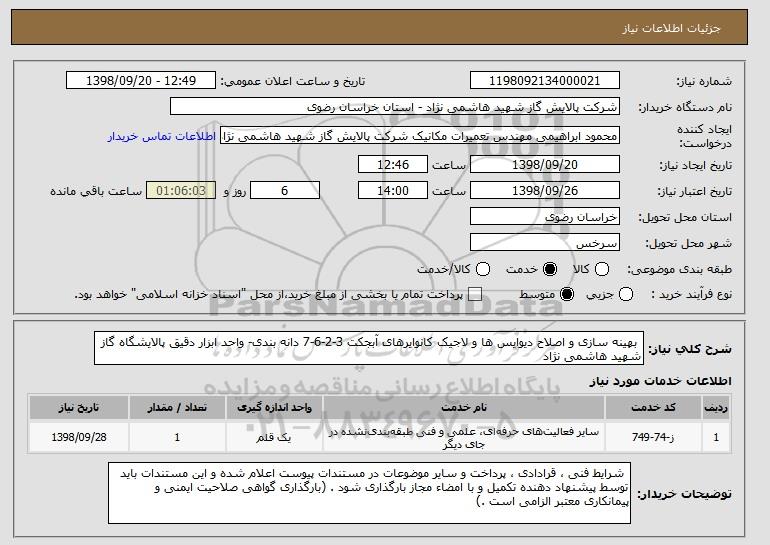This screenshot has height=545, width=770.
Task: Click the کد خدمت column header
Action: point(653,408)
